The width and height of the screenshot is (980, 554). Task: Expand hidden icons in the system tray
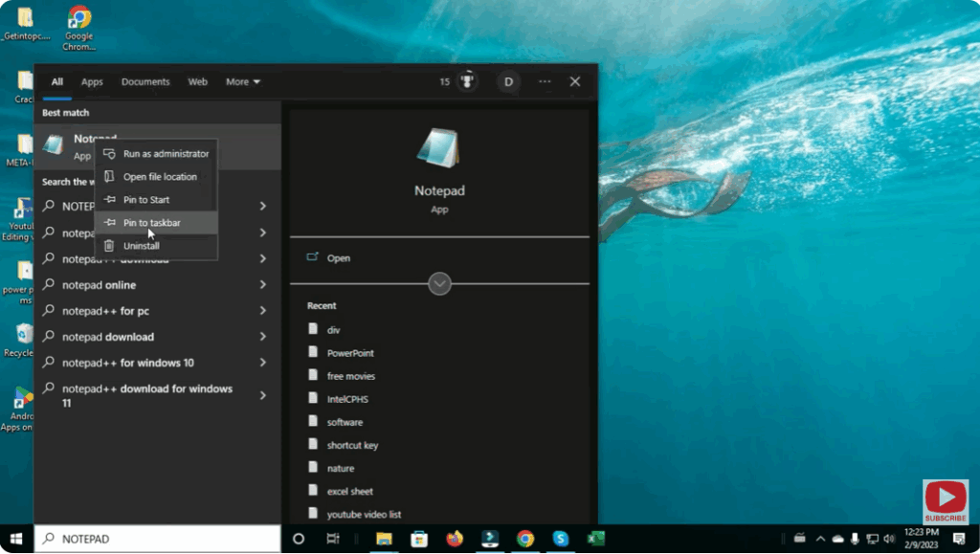coord(821,539)
